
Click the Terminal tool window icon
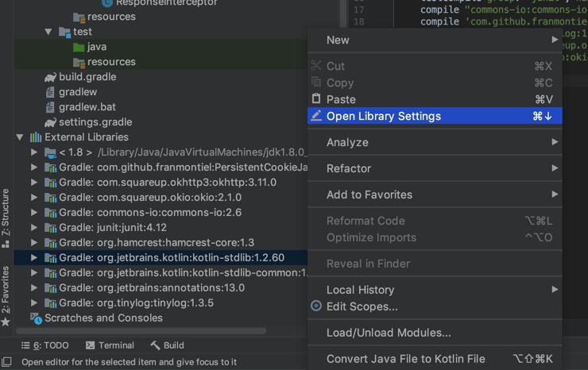(90, 345)
